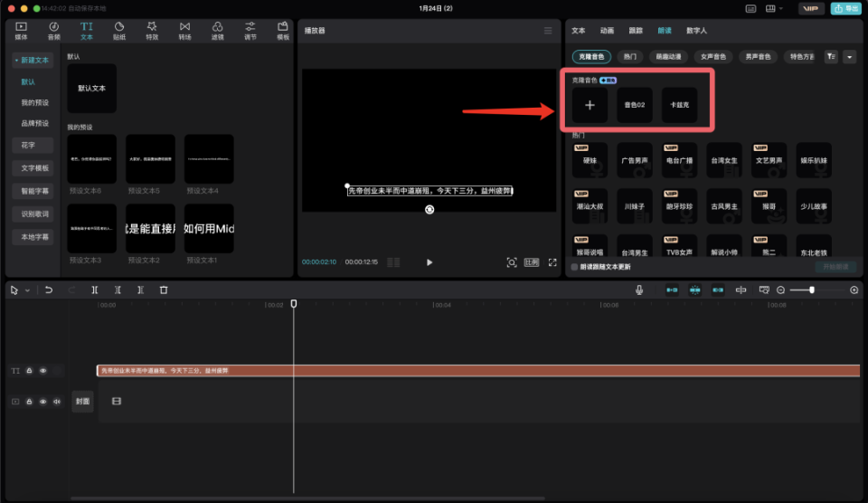This screenshot has width=868, height=503.
Task: Open the player panel hamburger menu
Action: [x=548, y=31]
